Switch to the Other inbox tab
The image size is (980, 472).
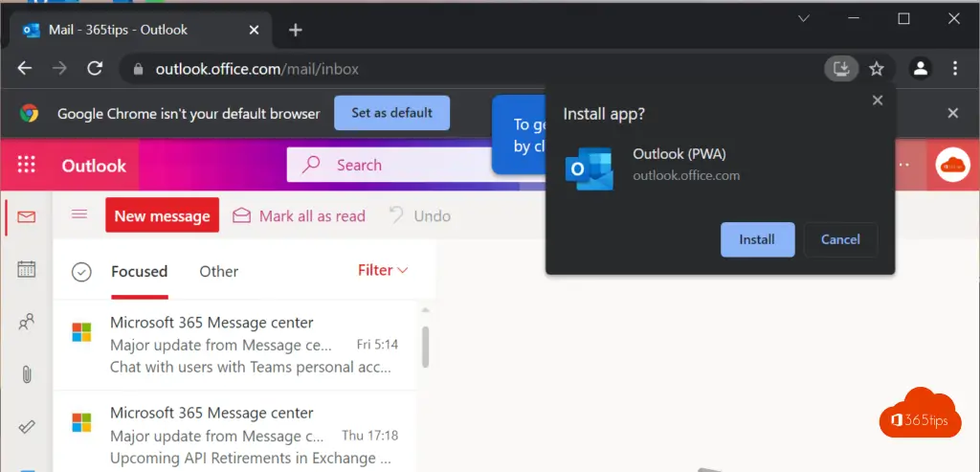click(218, 271)
